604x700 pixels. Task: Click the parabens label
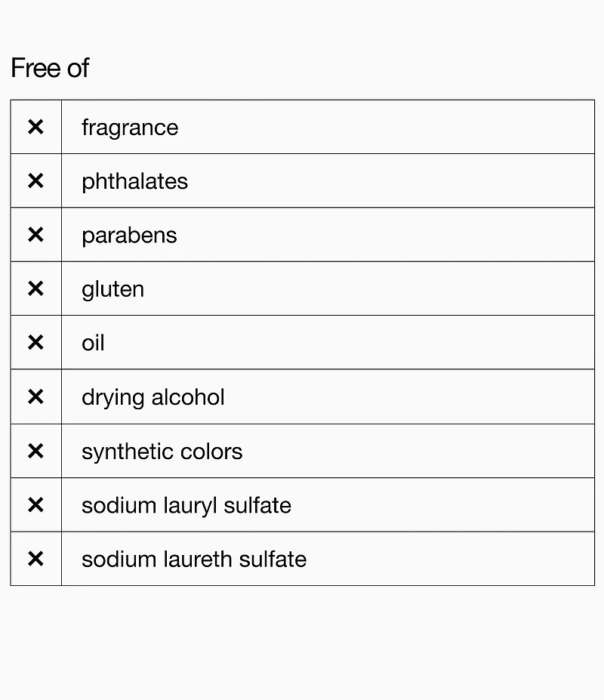(129, 235)
